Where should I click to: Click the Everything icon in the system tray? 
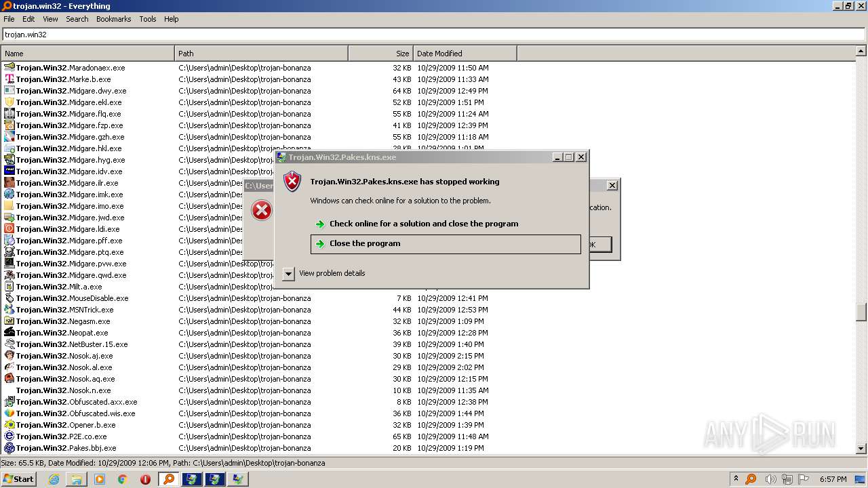[751, 479]
